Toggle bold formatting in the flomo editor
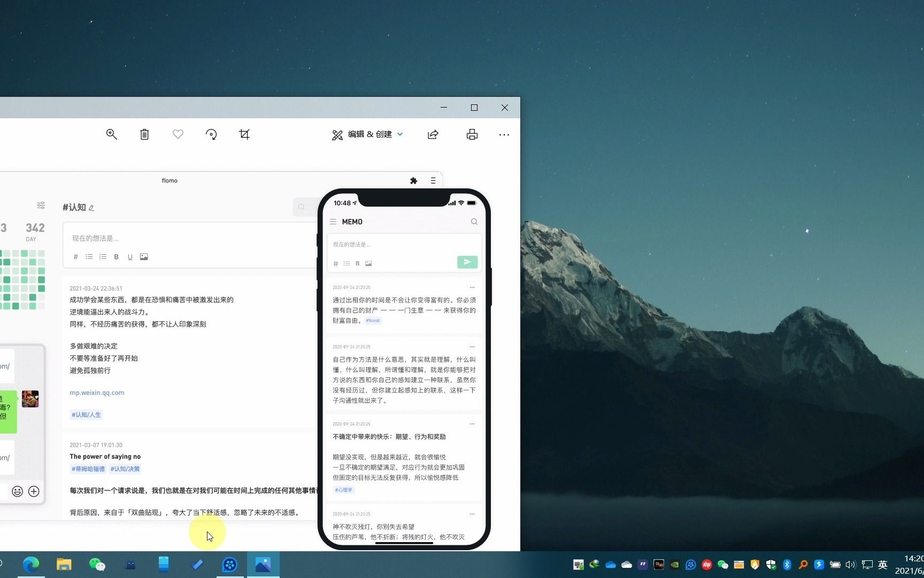Viewport: 924px width, 578px height. (116, 256)
